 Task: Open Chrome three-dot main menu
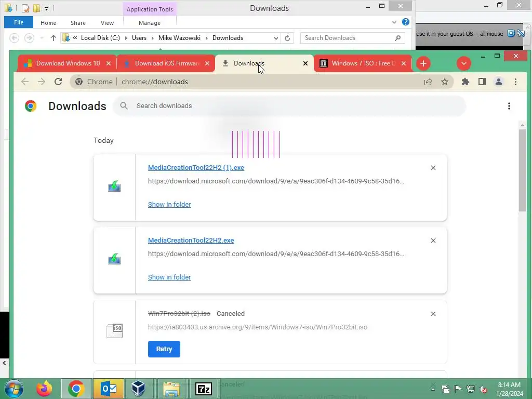(515, 82)
